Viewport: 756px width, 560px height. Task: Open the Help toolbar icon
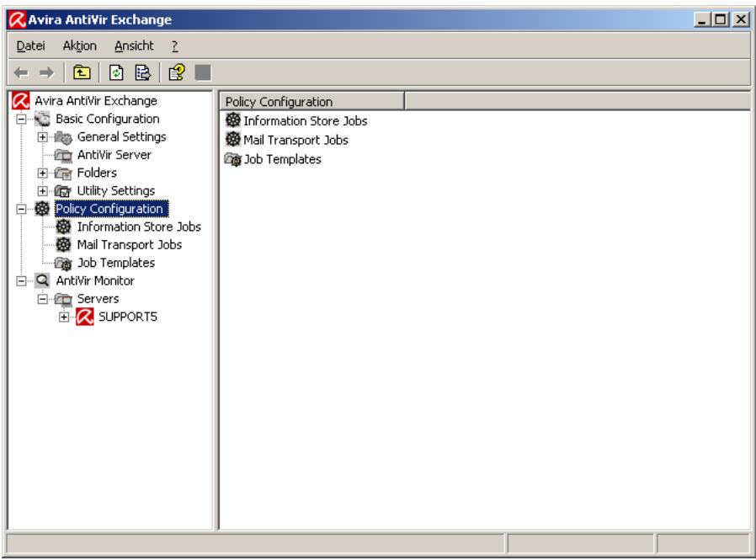[177, 72]
